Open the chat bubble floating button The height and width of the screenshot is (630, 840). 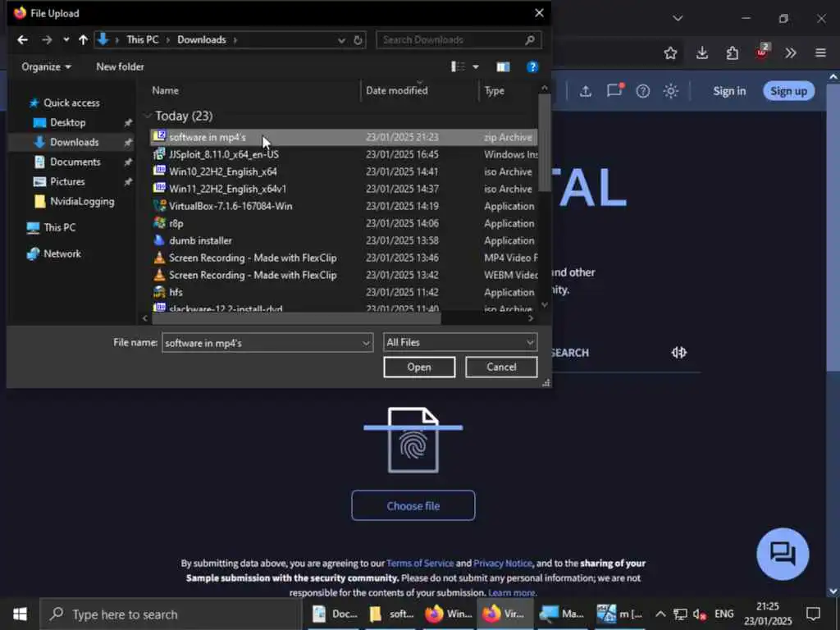click(x=783, y=554)
